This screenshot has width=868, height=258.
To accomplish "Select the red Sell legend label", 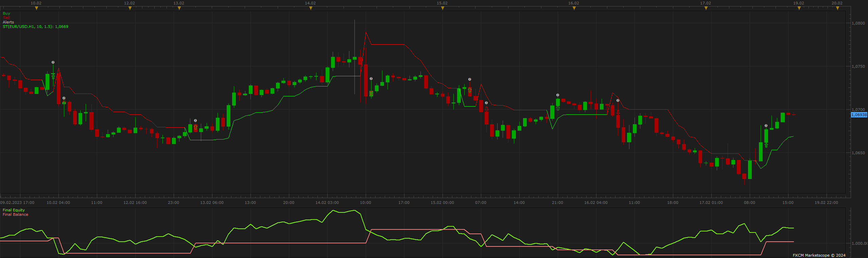I will 6,18.
